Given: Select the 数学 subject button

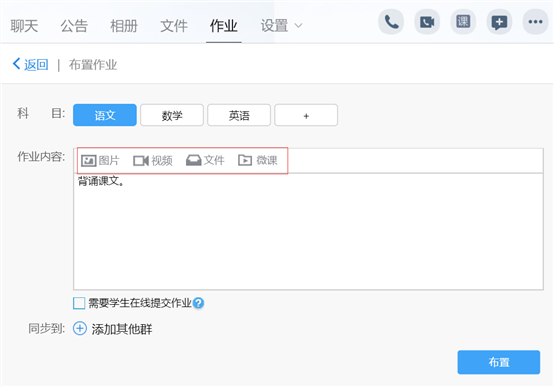Looking at the screenshot, I should (x=172, y=115).
